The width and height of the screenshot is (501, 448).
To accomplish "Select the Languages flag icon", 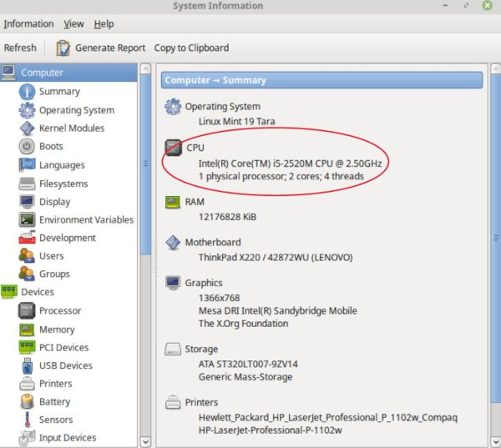I will click(26, 165).
